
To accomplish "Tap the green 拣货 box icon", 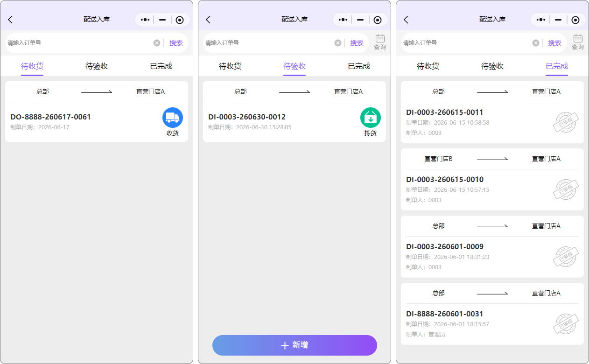I will (371, 118).
